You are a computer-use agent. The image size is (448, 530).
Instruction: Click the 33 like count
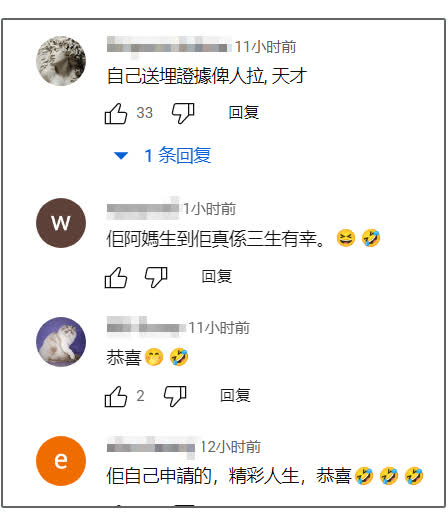[144, 113]
